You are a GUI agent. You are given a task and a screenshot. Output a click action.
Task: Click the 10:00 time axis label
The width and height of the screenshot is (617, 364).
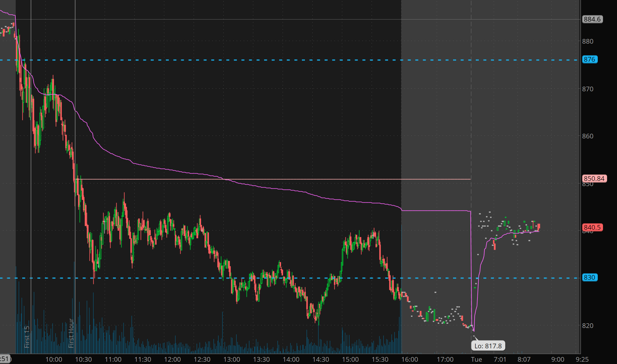click(x=54, y=359)
